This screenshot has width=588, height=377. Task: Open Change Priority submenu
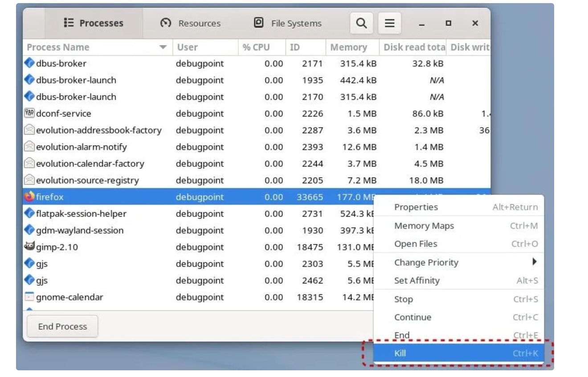(x=458, y=262)
